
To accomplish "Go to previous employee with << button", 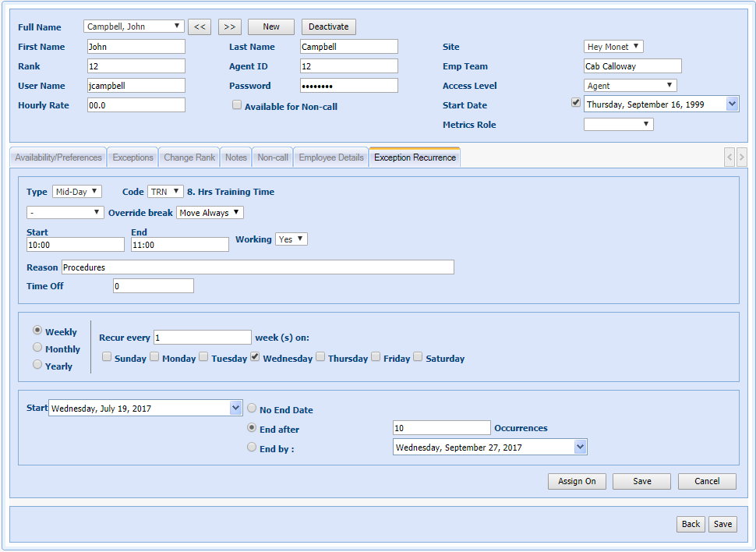I will [200, 27].
